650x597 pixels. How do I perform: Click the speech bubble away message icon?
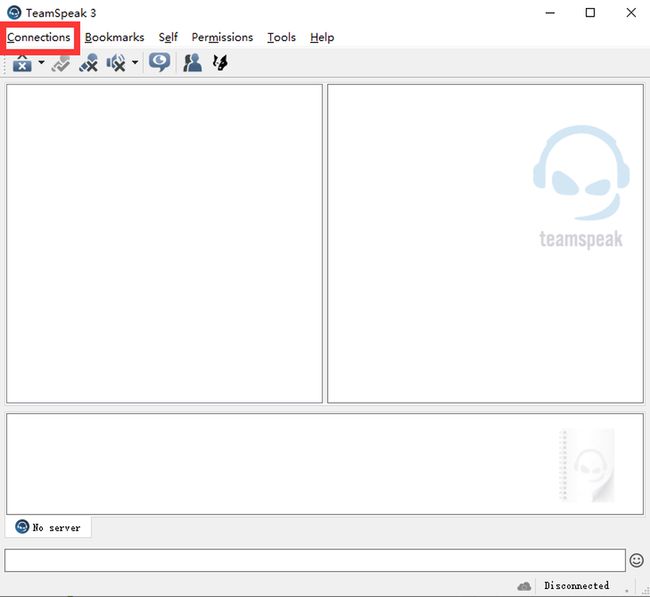(x=160, y=63)
